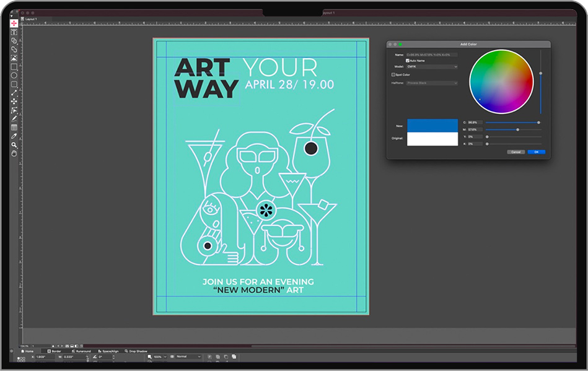The image size is (588, 371).
Task: Open the Normal blend mode dropdown
Action: pyautogui.click(x=188, y=357)
